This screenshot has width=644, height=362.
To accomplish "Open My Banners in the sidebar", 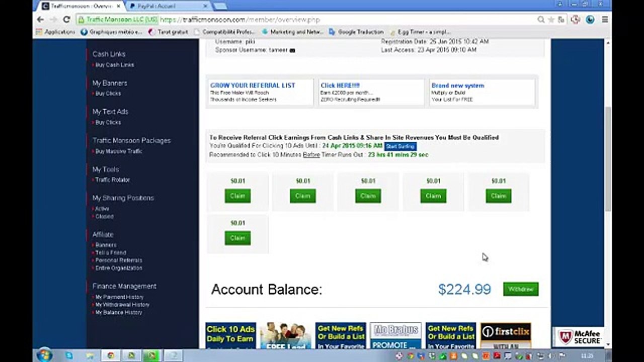I will coord(110,83).
